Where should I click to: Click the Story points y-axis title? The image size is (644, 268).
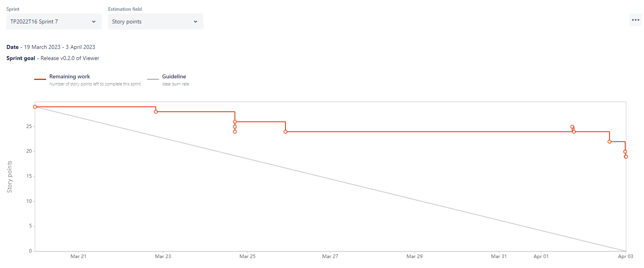(x=10, y=177)
